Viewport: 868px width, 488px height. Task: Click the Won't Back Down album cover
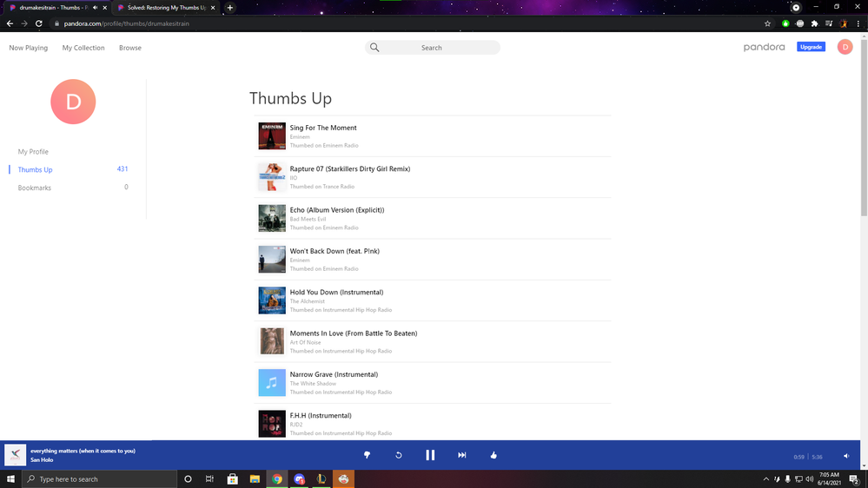coord(272,260)
